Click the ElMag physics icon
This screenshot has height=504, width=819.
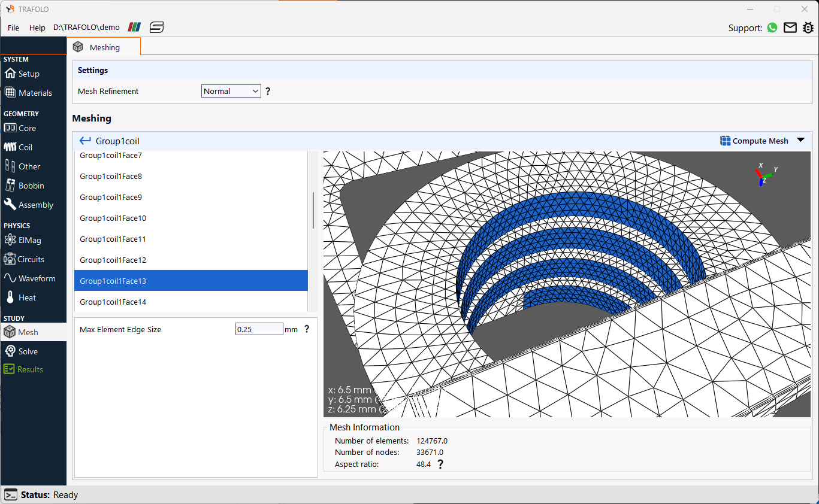click(x=11, y=239)
